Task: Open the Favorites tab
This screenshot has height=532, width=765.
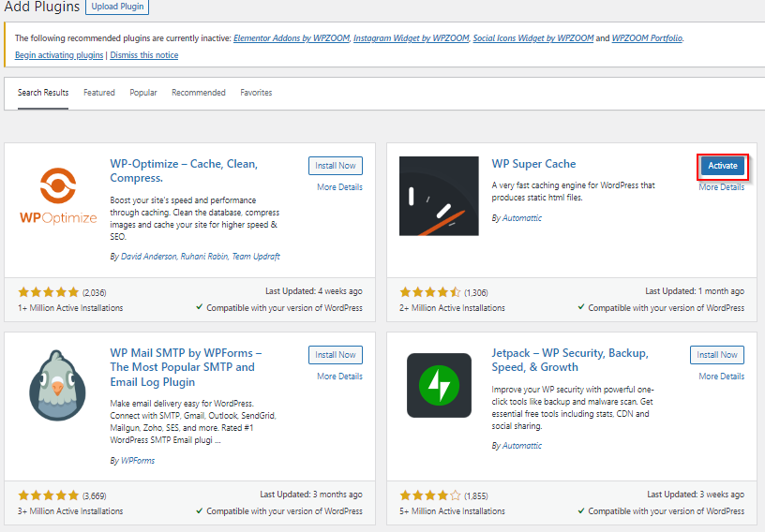Action: tap(256, 93)
